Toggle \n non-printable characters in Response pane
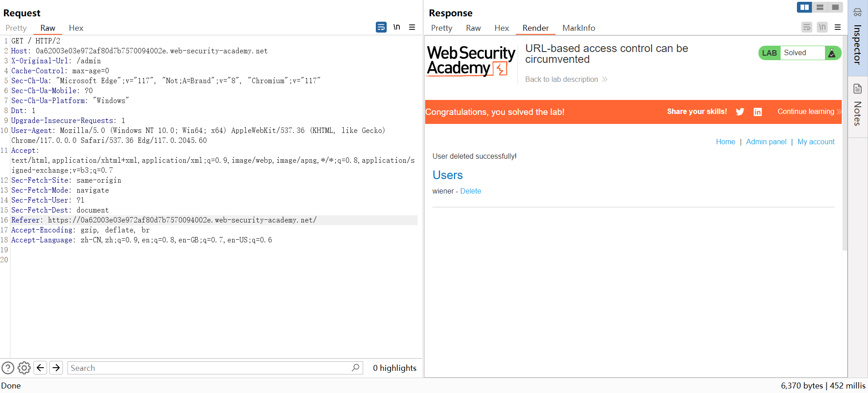 tap(822, 27)
